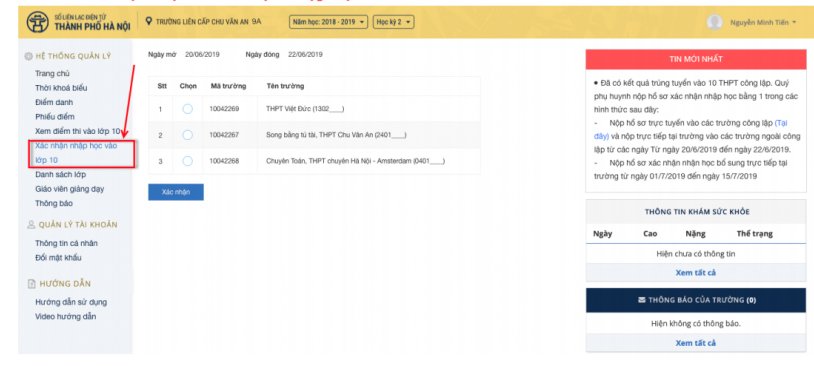Image resolution: width=814 pixels, height=366 pixels.
Task: Click Xem tất cả under health info
Action: [696, 273]
